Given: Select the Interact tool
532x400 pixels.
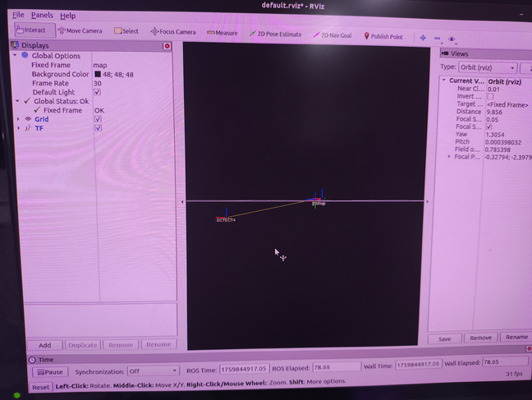Looking at the screenshot, I should coord(34,30).
